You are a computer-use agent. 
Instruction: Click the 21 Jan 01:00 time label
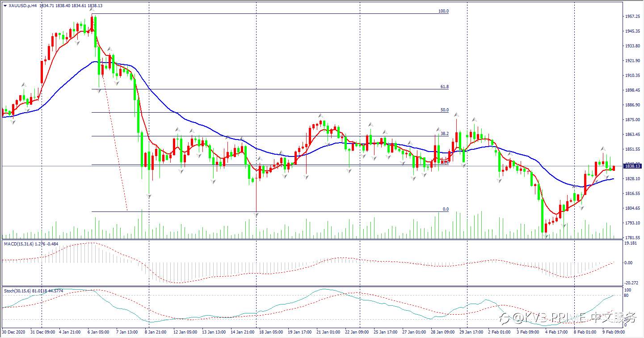point(328,333)
